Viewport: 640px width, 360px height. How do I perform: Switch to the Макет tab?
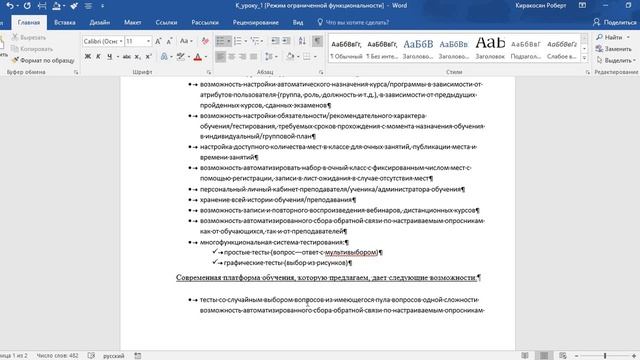coord(133,22)
